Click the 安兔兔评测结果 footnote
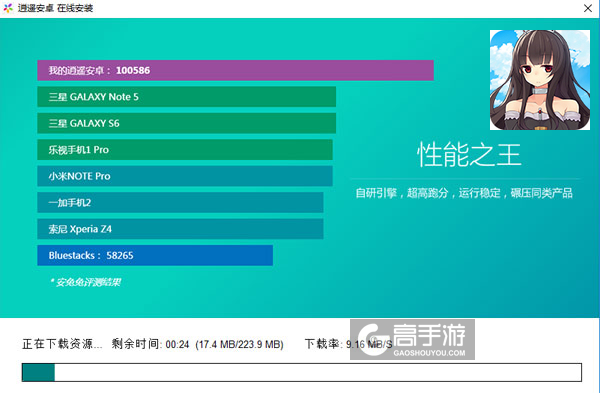 point(85,282)
